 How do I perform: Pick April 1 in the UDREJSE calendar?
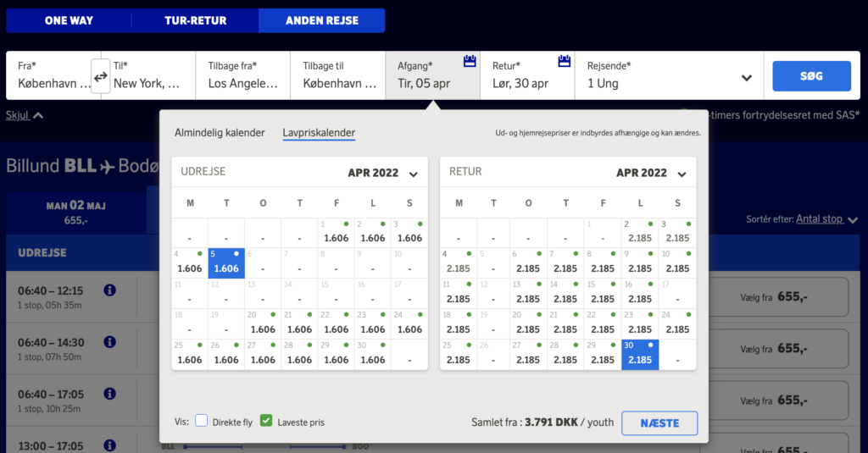(336, 232)
